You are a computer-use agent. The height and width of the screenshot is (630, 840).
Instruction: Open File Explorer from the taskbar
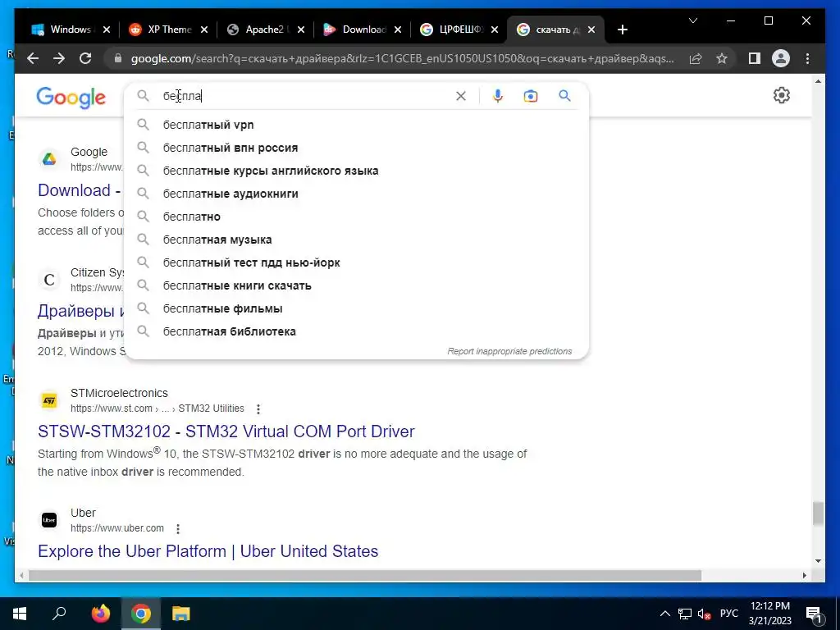[181, 614]
